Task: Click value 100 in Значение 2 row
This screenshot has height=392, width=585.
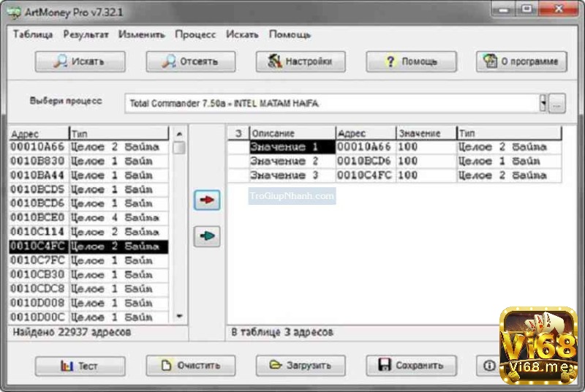Action: (x=426, y=161)
